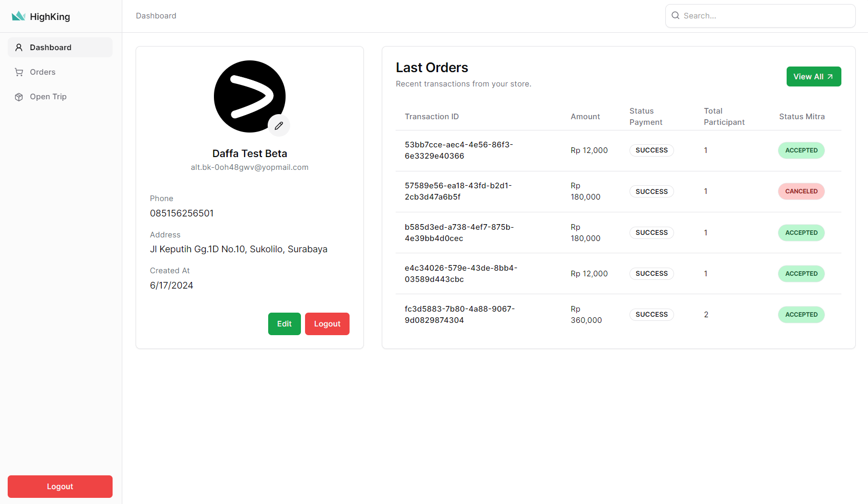Image resolution: width=868 pixels, height=504 pixels.
Task: Click the sidebar bottom Logout button
Action: pyautogui.click(x=60, y=487)
